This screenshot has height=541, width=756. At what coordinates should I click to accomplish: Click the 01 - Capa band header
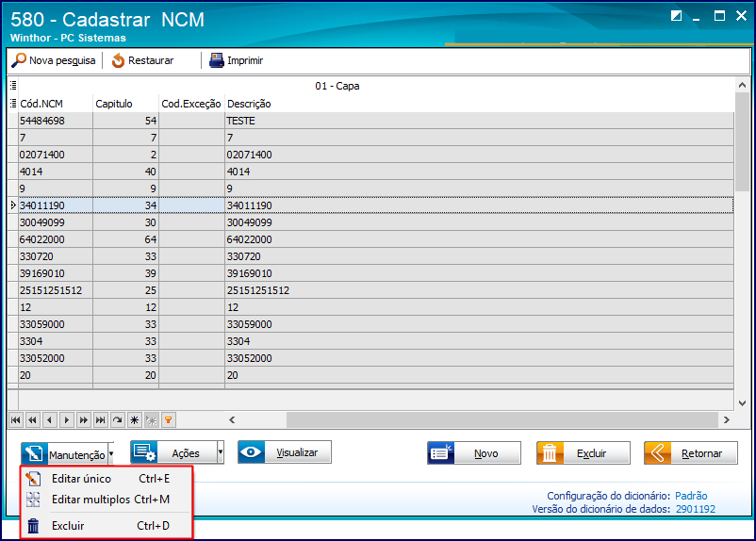click(337, 86)
